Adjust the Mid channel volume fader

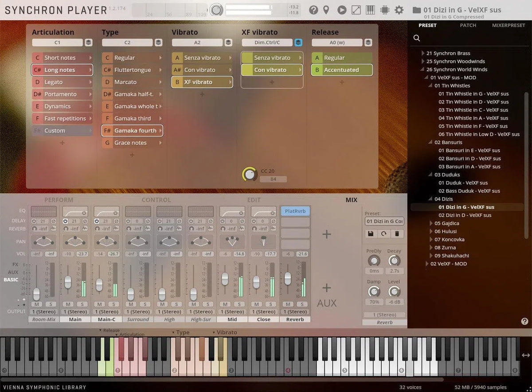pos(225,279)
